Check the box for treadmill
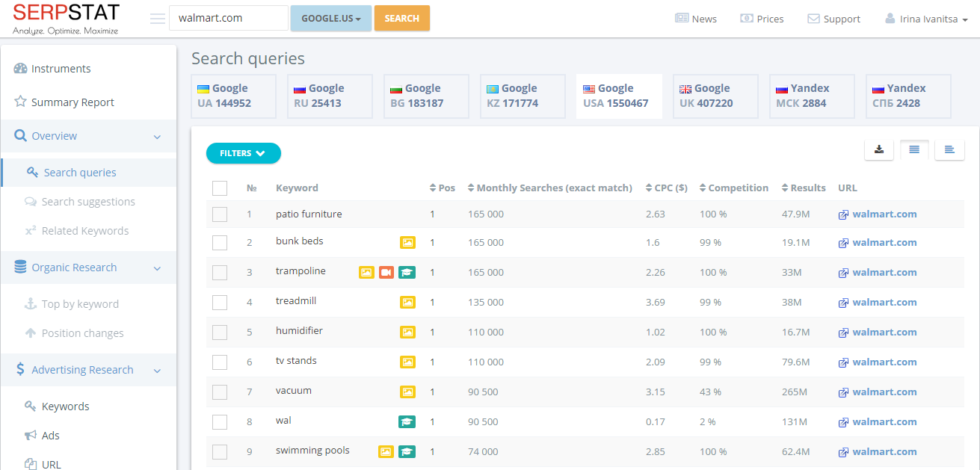 pyautogui.click(x=219, y=303)
